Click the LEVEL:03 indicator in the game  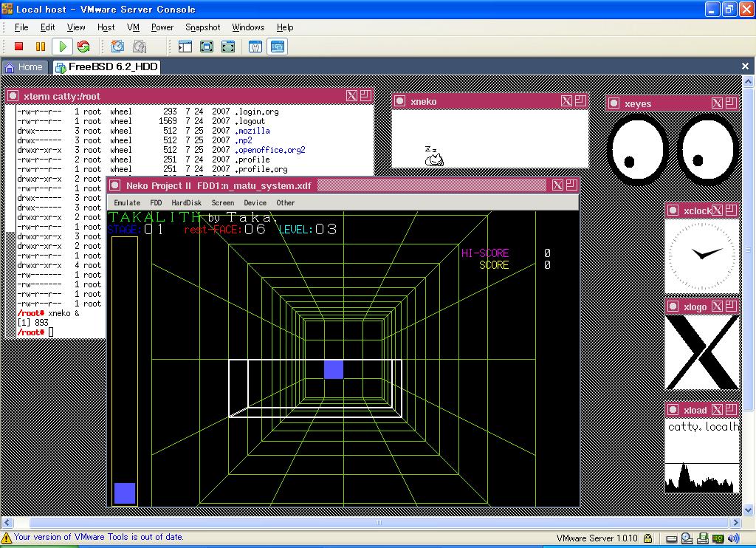(x=308, y=229)
